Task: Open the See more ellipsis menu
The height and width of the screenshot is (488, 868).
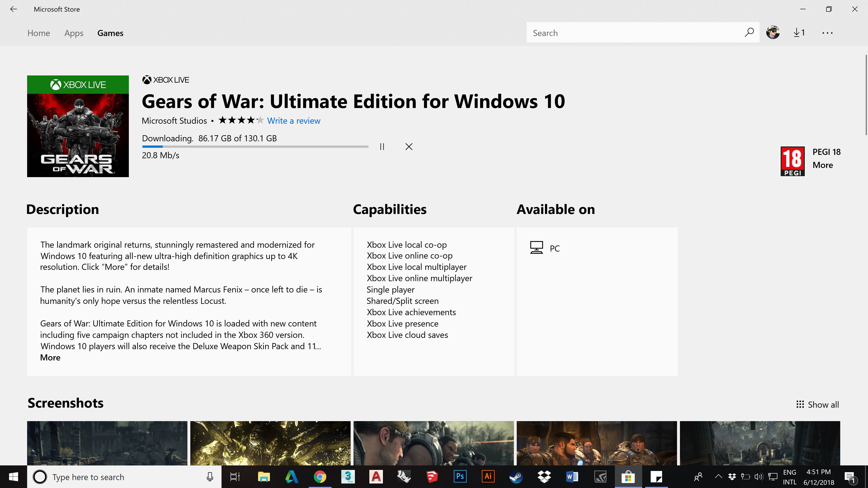Action: coord(827,33)
